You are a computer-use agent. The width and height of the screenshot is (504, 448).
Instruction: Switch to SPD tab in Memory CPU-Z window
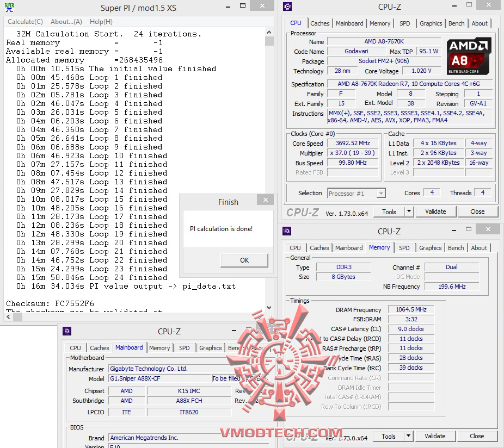point(404,248)
